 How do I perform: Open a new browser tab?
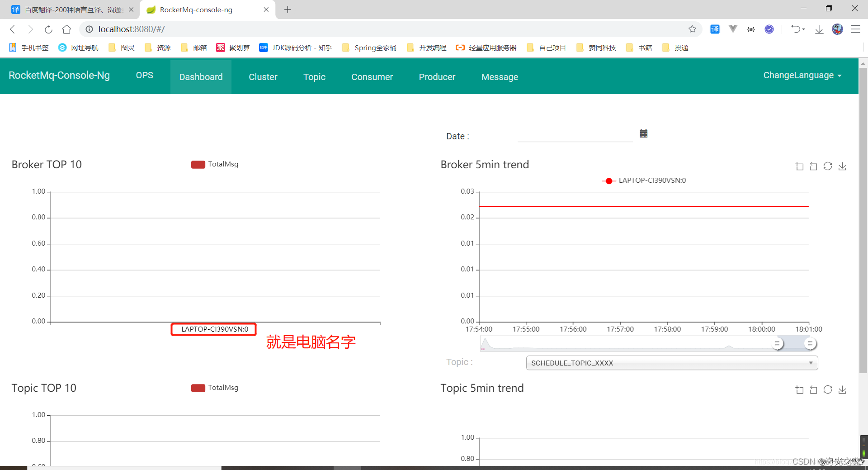point(288,9)
